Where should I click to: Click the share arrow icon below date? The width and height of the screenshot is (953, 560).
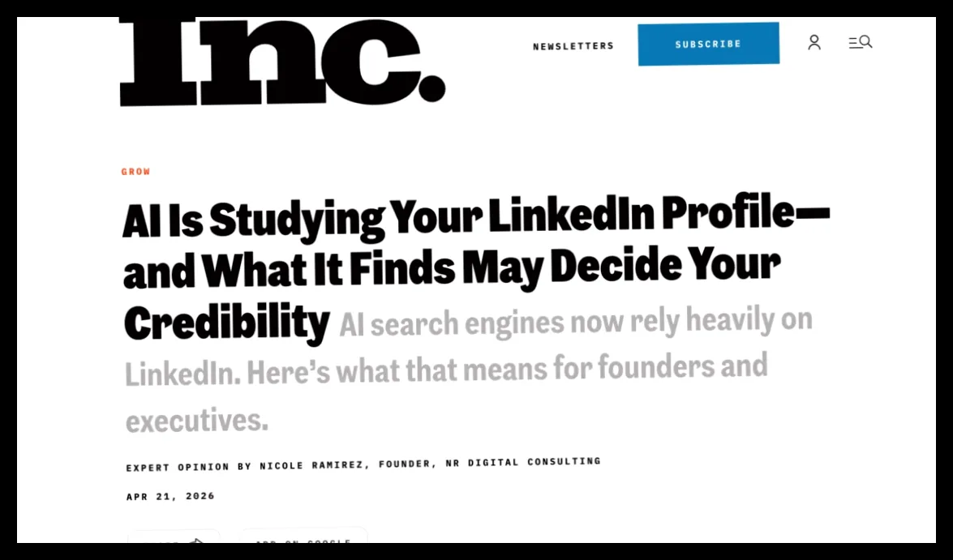click(195, 540)
